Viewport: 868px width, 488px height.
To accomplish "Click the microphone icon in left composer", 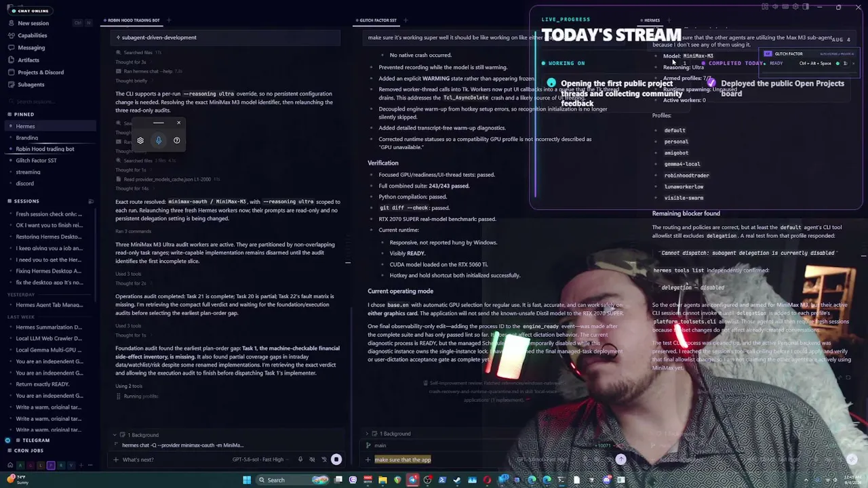I will coord(300,460).
